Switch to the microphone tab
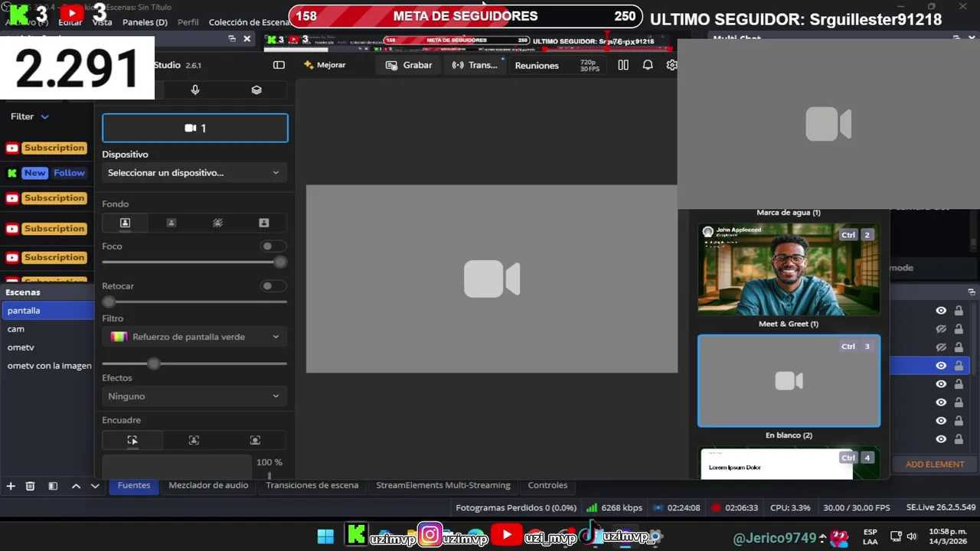This screenshot has width=980, height=551. click(x=195, y=90)
